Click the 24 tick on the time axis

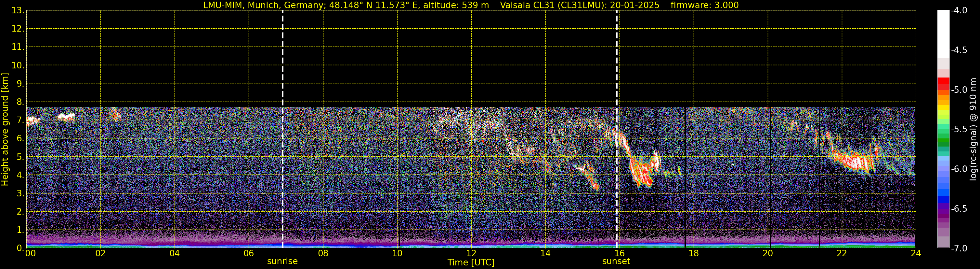click(916, 254)
